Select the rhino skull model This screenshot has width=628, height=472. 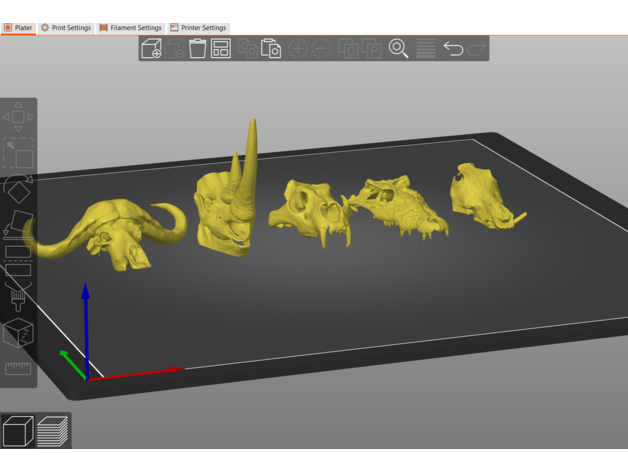tap(224, 210)
